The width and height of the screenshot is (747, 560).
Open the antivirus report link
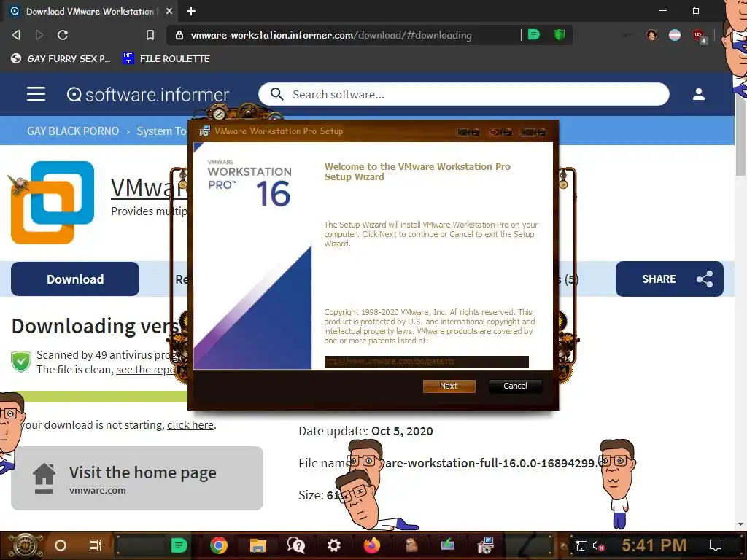click(146, 370)
